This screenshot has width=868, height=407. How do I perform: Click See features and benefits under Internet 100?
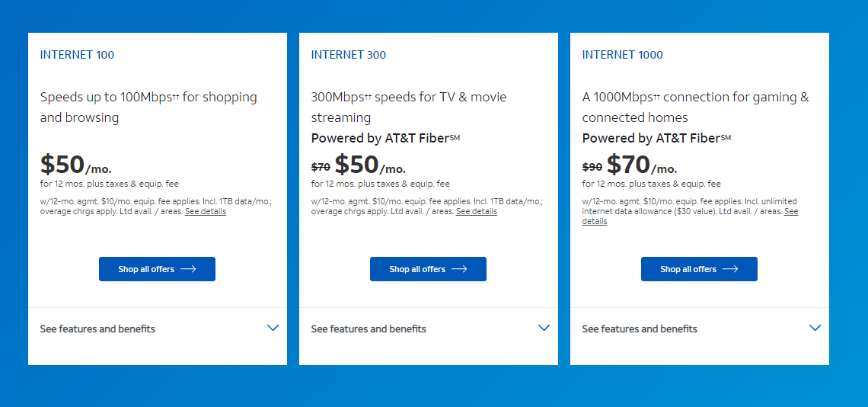coord(97,329)
